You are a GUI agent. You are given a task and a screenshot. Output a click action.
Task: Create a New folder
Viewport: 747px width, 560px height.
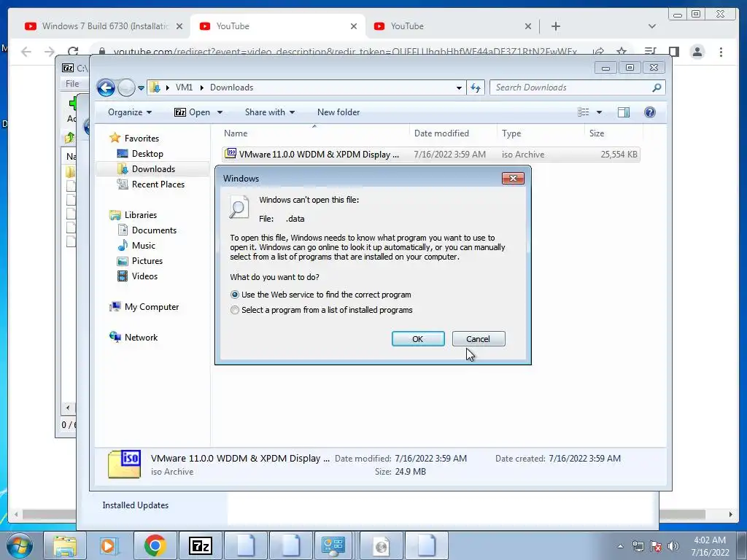point(338,112)
